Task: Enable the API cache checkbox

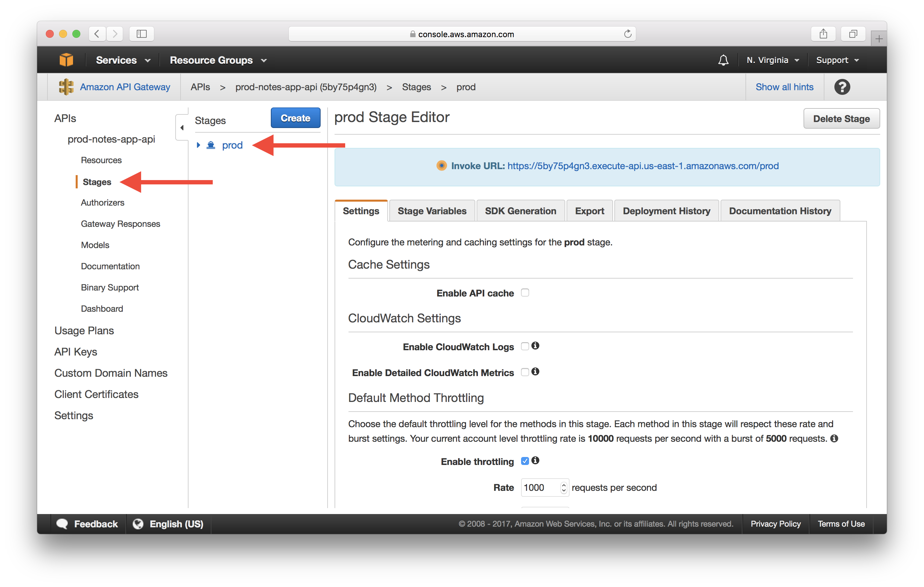Action: 525,293
